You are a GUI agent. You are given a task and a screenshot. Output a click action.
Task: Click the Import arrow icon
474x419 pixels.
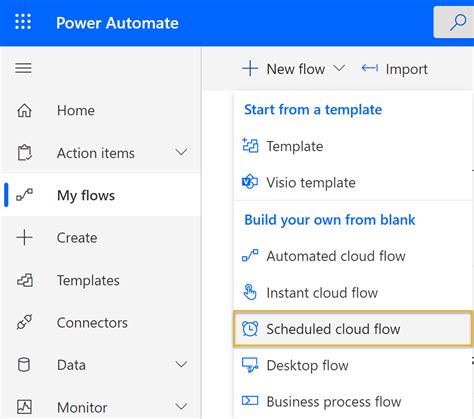370,68
